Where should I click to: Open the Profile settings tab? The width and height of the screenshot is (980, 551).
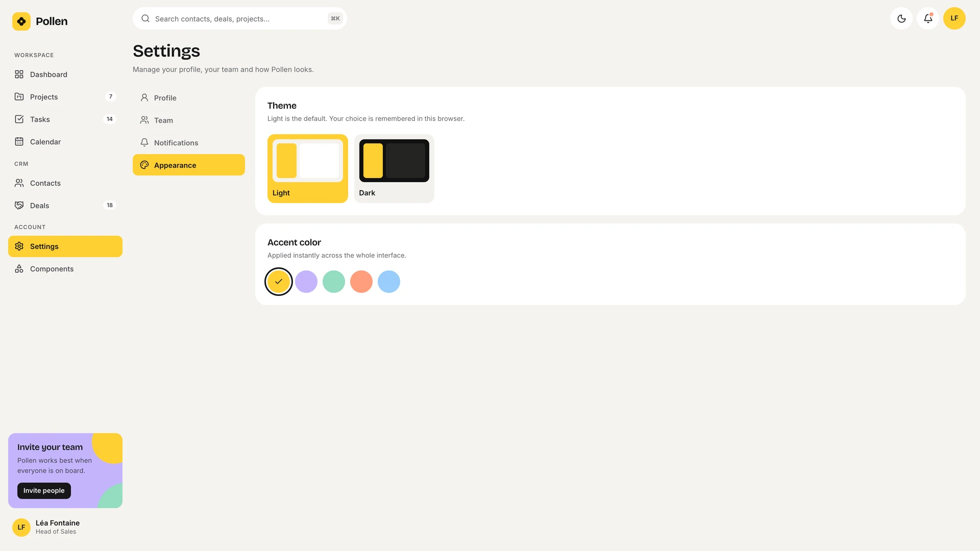click(x=189, y=98)
